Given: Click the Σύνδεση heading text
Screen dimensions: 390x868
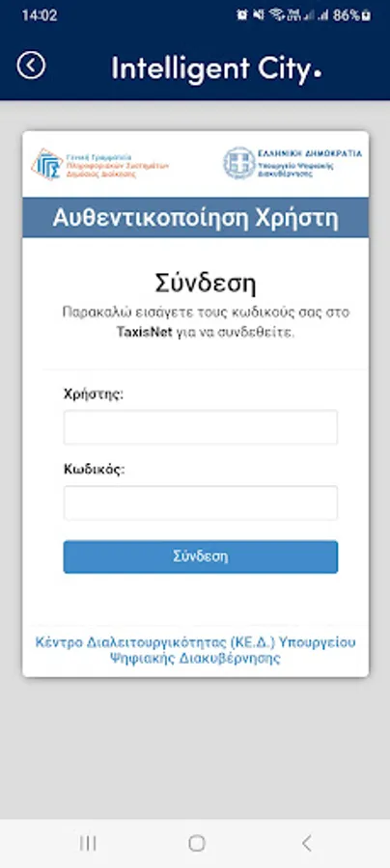Looking at the screenshot, I should coord(205,284).
